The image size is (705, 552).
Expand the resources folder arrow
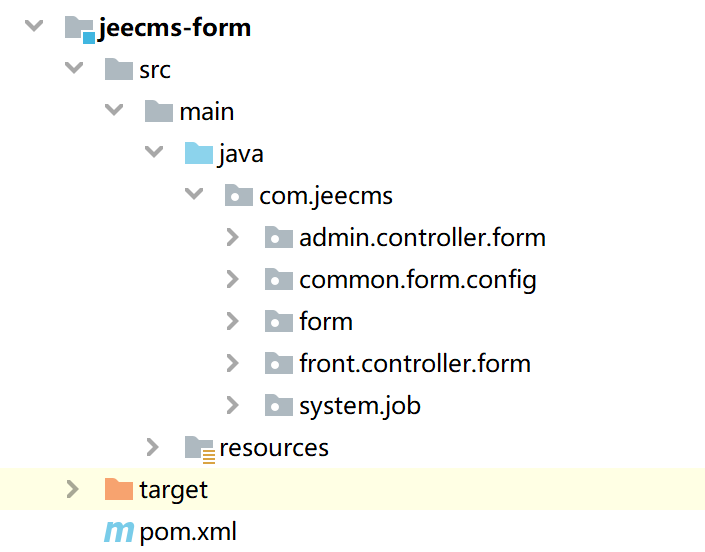click(x=152, y=447)
